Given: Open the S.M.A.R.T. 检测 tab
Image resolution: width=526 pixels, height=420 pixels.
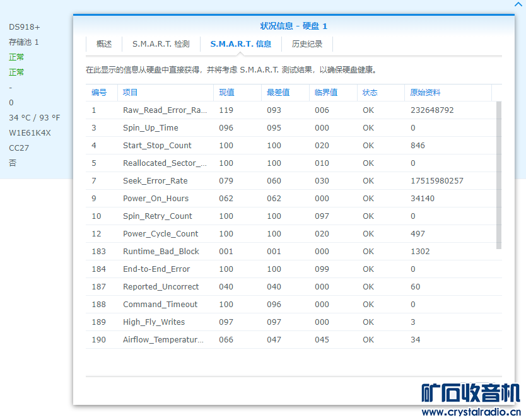Looking at the screenshot, I should tap(161, 44).
